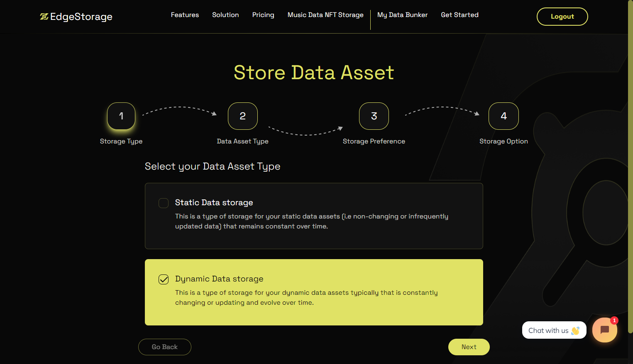Select the Static Data storage card
The width and height of the screenshot is (633, 364).
coord(314,216)
